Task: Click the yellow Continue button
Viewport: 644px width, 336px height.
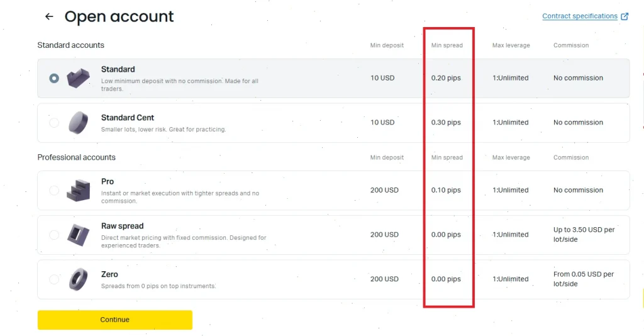Action: pos(115,320)
